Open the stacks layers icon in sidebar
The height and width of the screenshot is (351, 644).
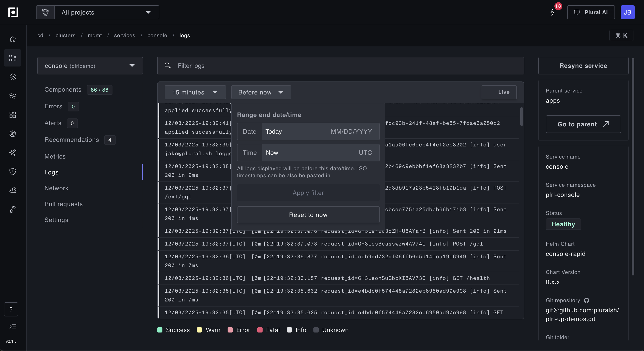pos(13,77)
